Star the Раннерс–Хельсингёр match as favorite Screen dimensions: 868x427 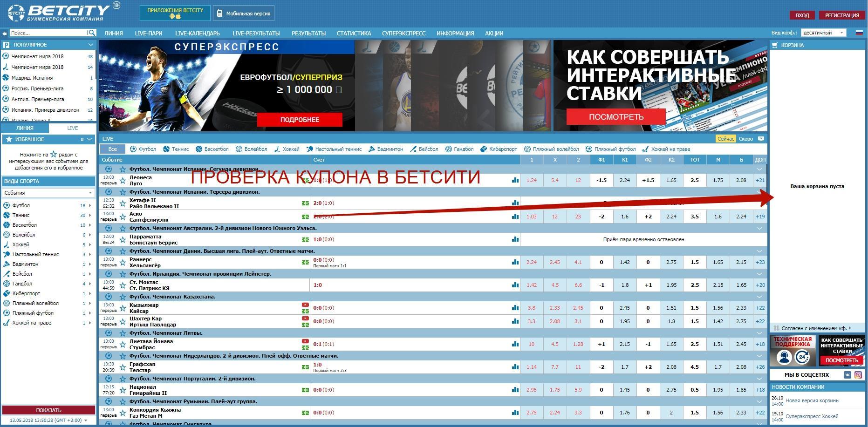click(123, 262)
